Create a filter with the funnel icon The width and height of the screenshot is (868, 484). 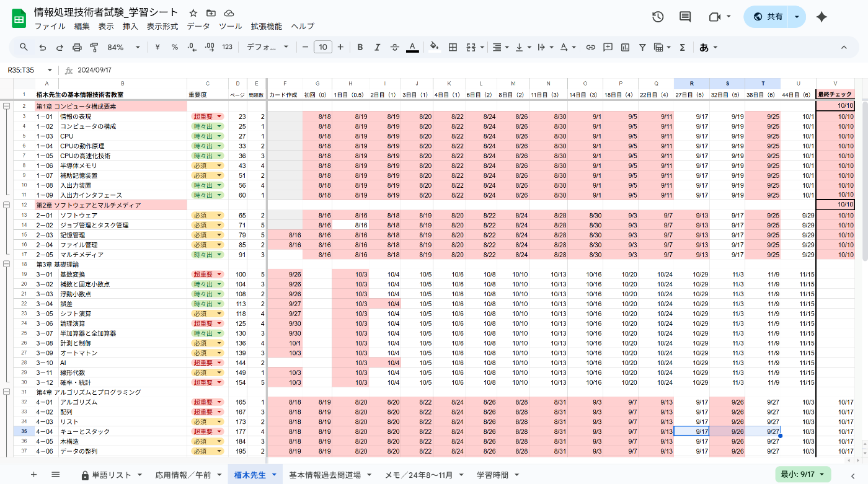coord(642,47)
